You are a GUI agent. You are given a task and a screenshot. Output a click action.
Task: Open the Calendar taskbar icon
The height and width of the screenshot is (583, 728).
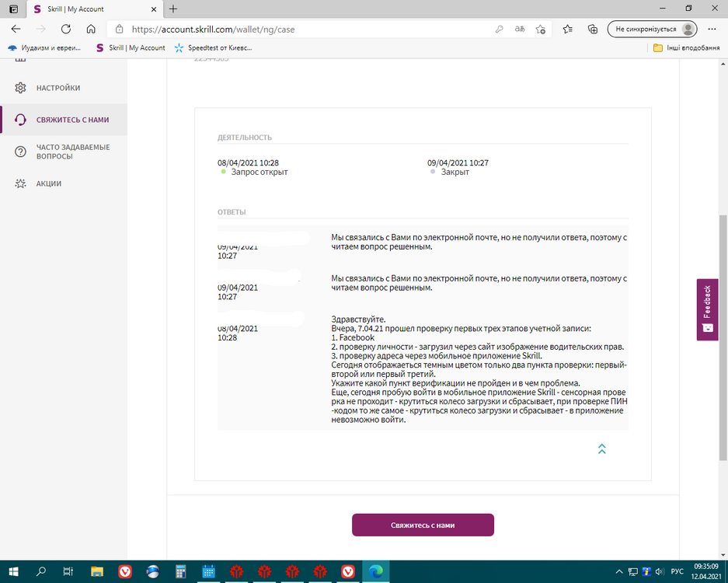coord(208,571)
